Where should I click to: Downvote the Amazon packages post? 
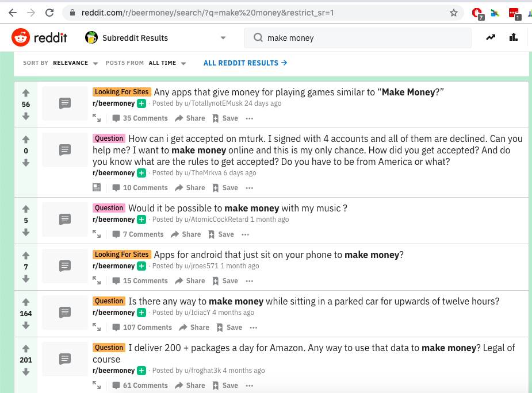tap(26, 372)
